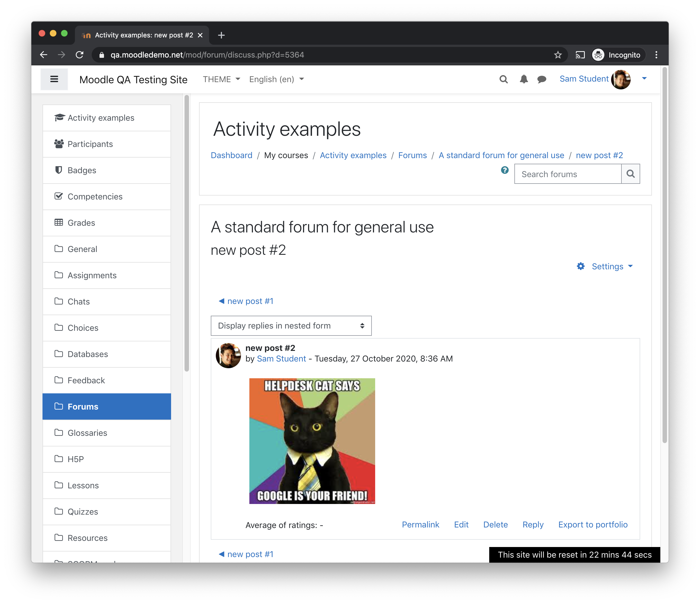This screenshot has height=604, width=700.
Task: Open the Assignments section in the sidebar
Action: tap(107, 275)
